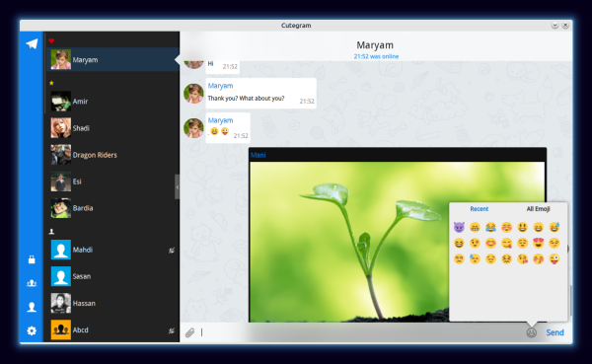This screenshot has height=364, width=592.
Task: Open settings gear in blue sidebar
Action: (32, 330)
